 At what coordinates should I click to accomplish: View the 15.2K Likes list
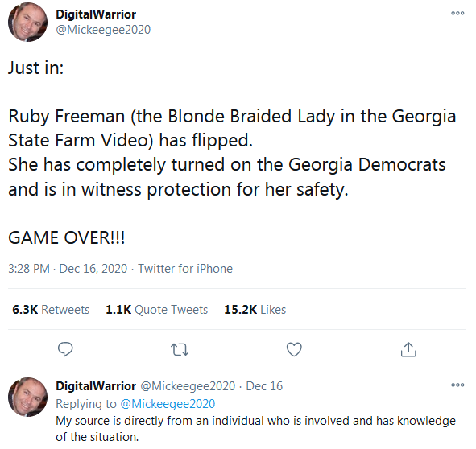[x=255, y=310]
